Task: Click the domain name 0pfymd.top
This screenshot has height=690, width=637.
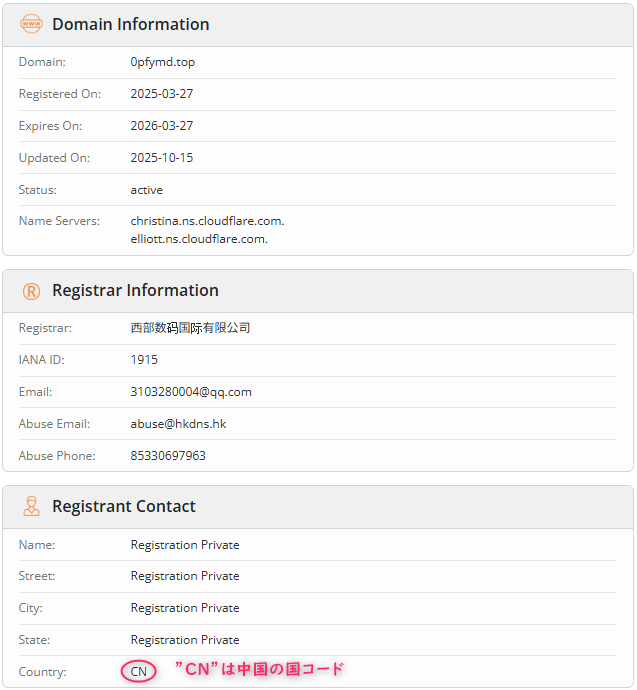Action: point(163,62)
